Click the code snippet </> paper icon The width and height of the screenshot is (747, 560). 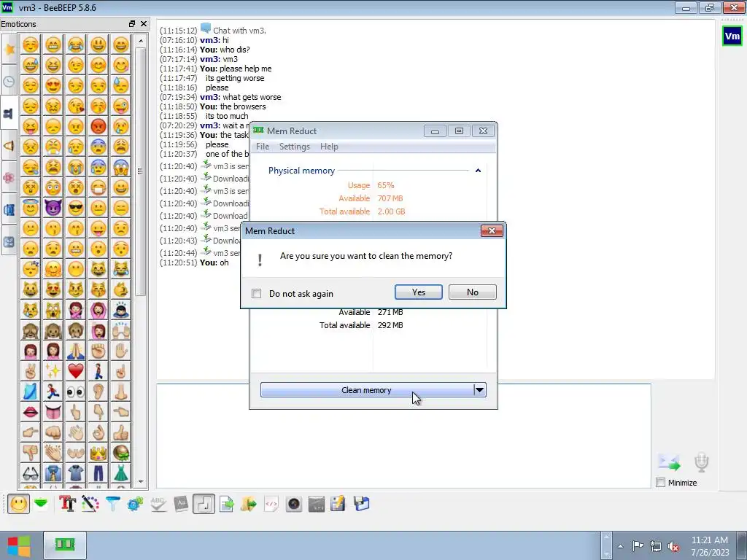[x=271, y=504]
